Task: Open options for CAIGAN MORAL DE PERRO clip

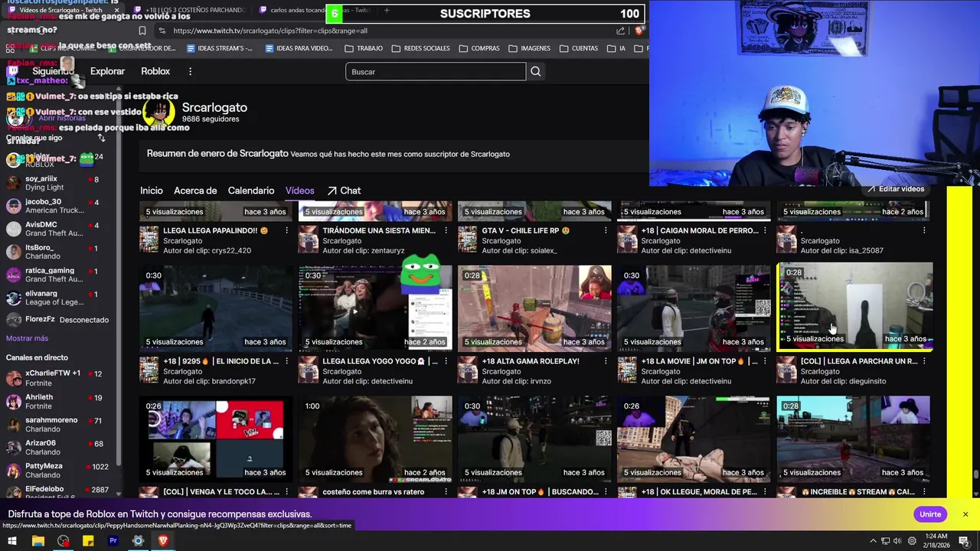Action: point(764,230)
